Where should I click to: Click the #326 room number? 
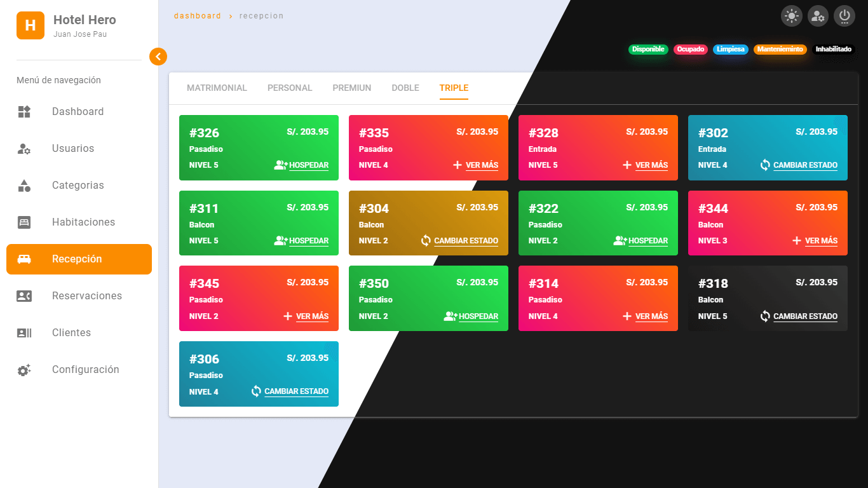204,133
